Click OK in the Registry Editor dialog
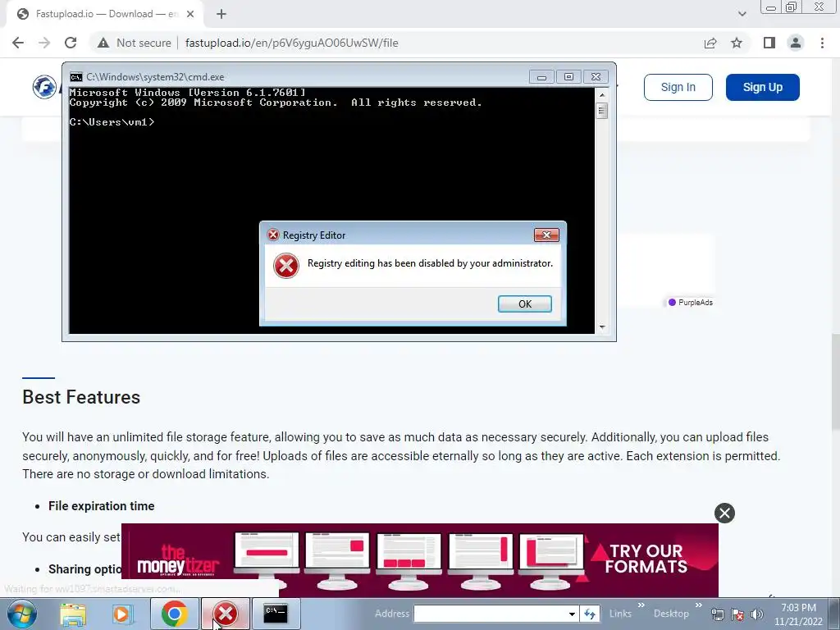The image size is (840, 630). tap(525, 304)
